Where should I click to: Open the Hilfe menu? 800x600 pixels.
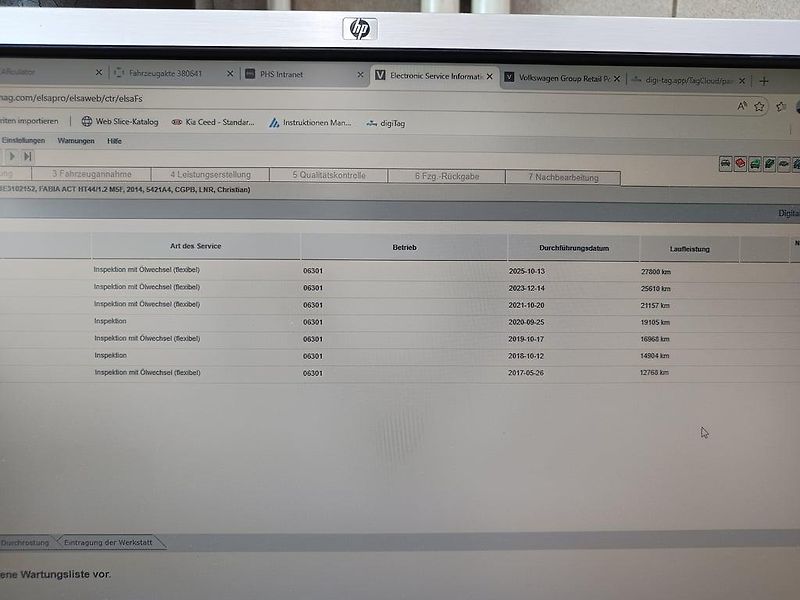114,141
